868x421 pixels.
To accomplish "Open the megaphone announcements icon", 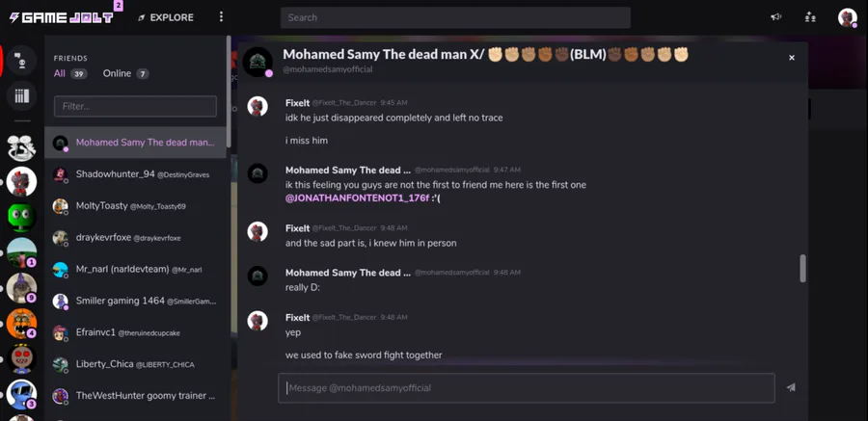I will point(776,17).
